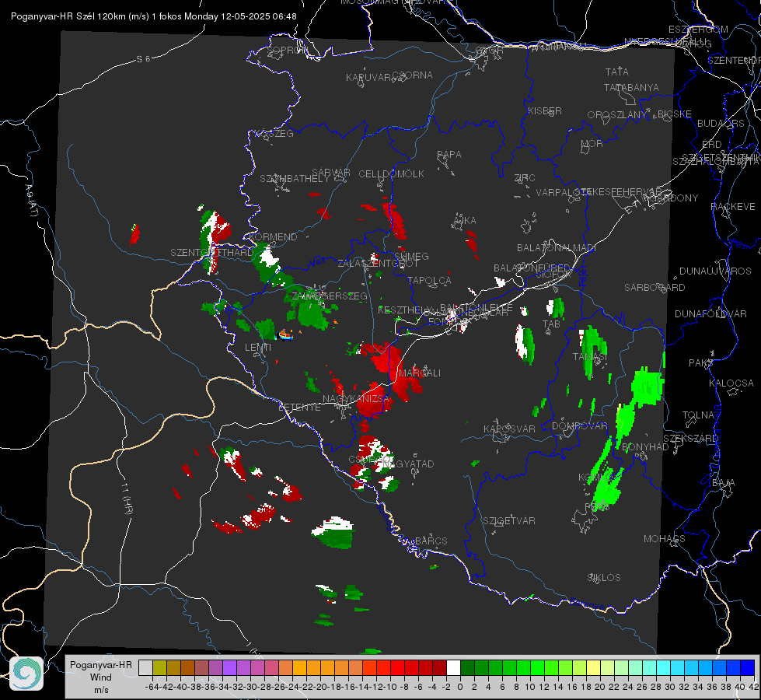
Task: Select the white swatch between -2 and 0
Action: pyautogui.click(x=453, y=667)
